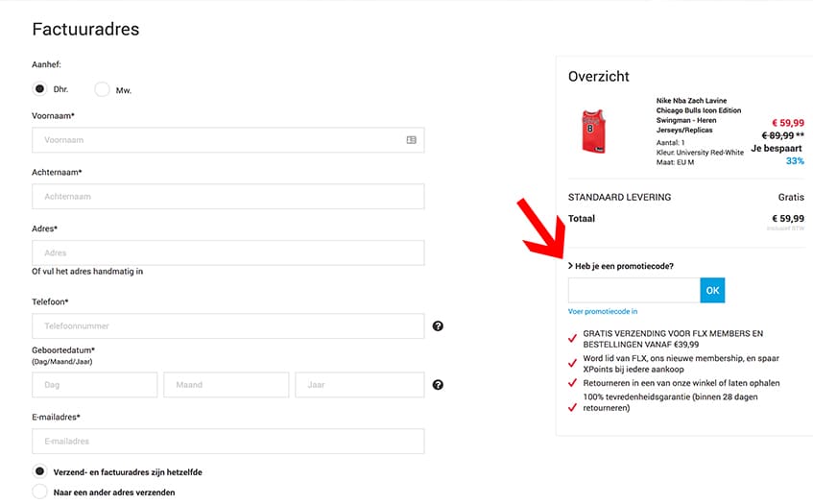Select the Mw. salutation radio button

point(102,89)
